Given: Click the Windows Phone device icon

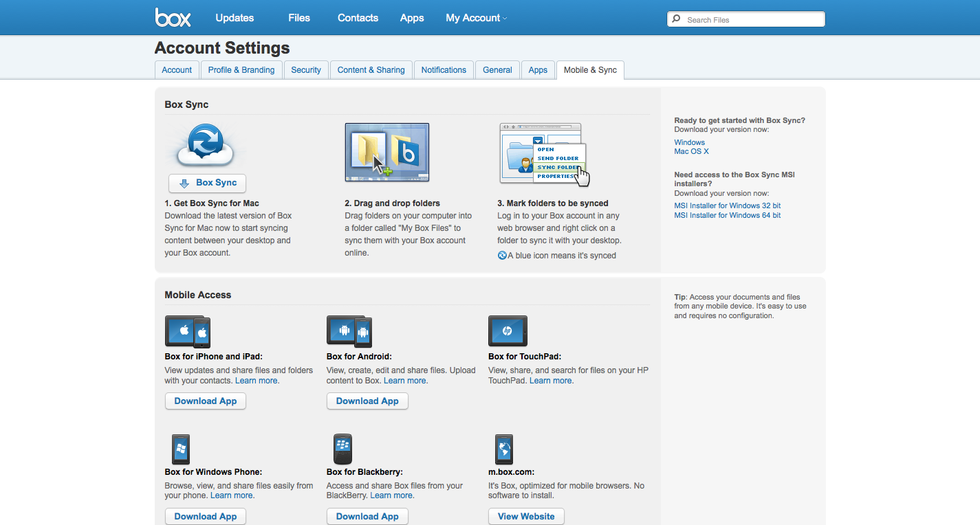Looking at the screenshot, I should click(x=180, y=449).
